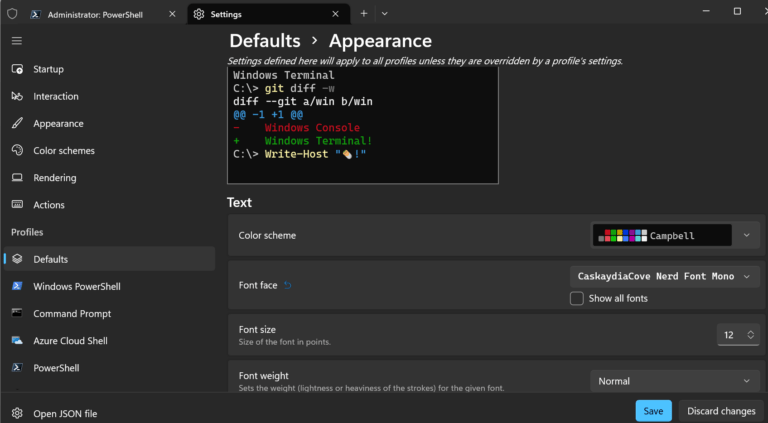The image size is (768, 423).
Task: Click the Rendering monitor icon
Action: point(17,177)
